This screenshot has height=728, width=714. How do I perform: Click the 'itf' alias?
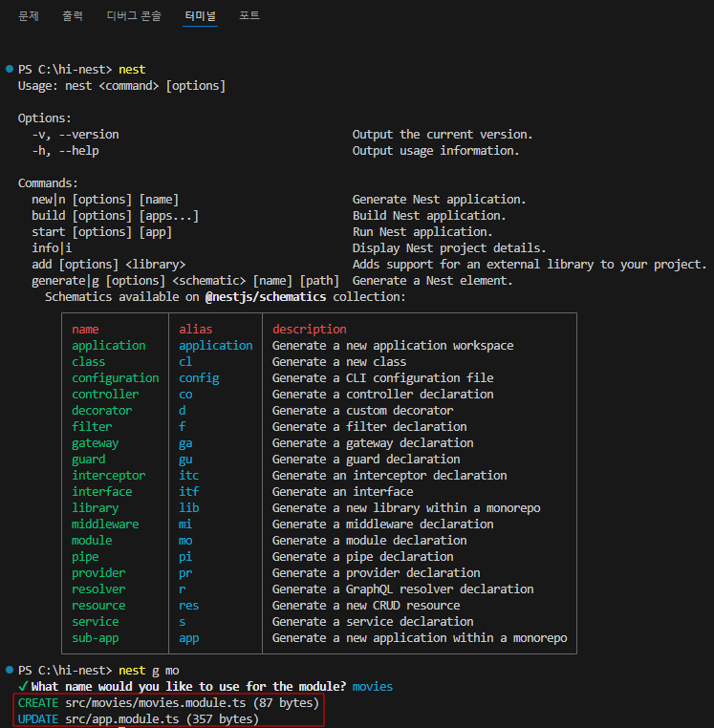point(188,492)
